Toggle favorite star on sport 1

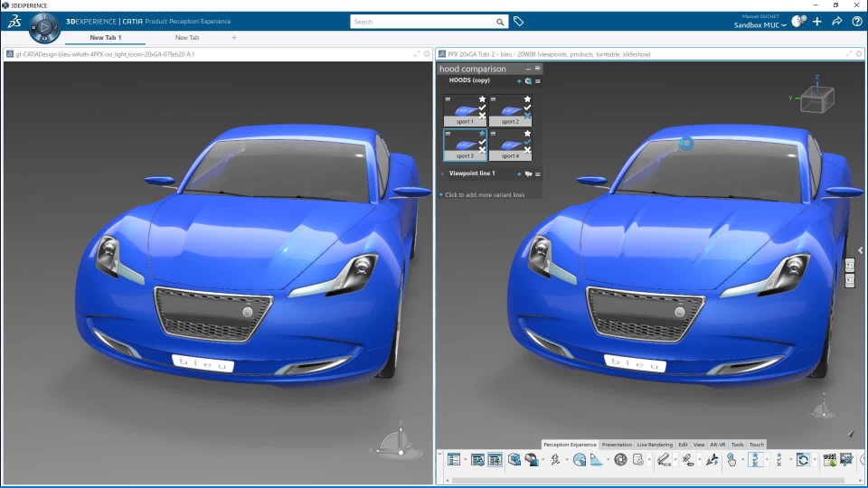tap(482, 99)
